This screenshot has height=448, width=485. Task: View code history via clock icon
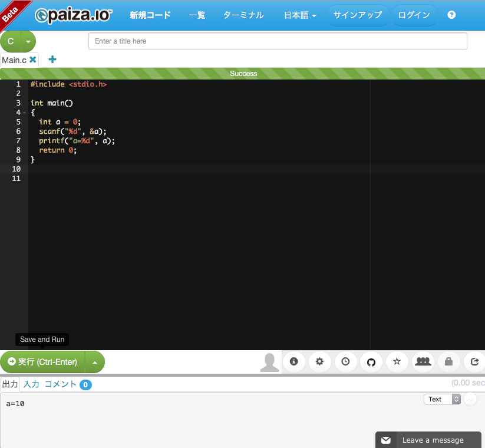[x=345, y=361]
